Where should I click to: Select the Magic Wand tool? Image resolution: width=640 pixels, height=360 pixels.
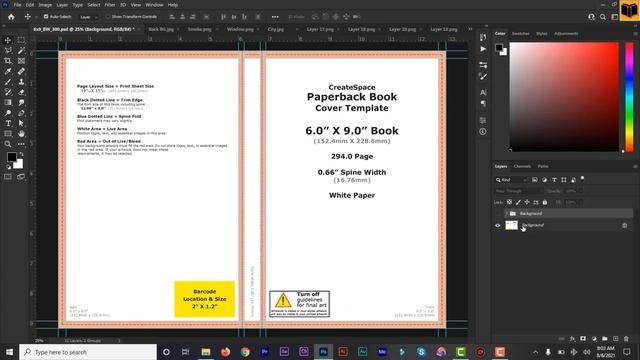[x=21, y=50]
